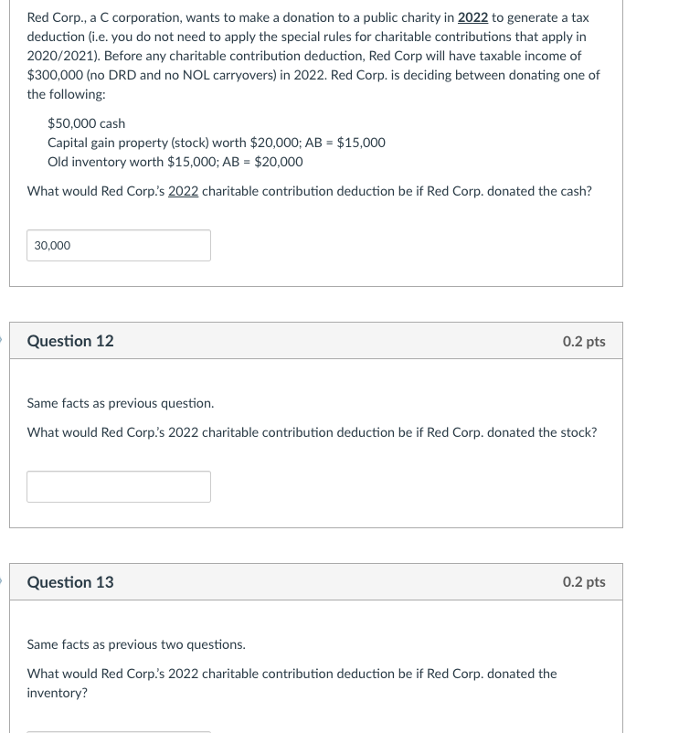Select the Question 12 title text
Screen dimensions: 700x733
click(70, 341)
